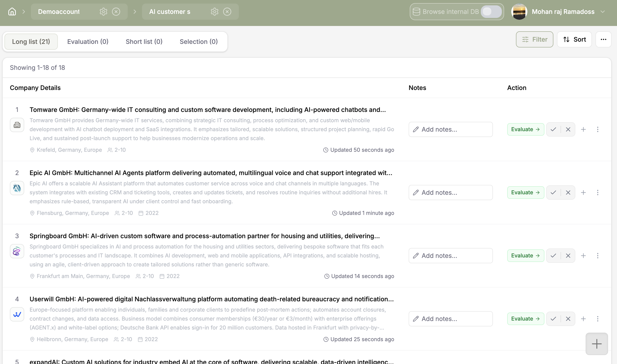Viewport: 617px width, 364px height.
Task: Click the Showing 1-18 of 18 text
Action: (x=37, y=68)
